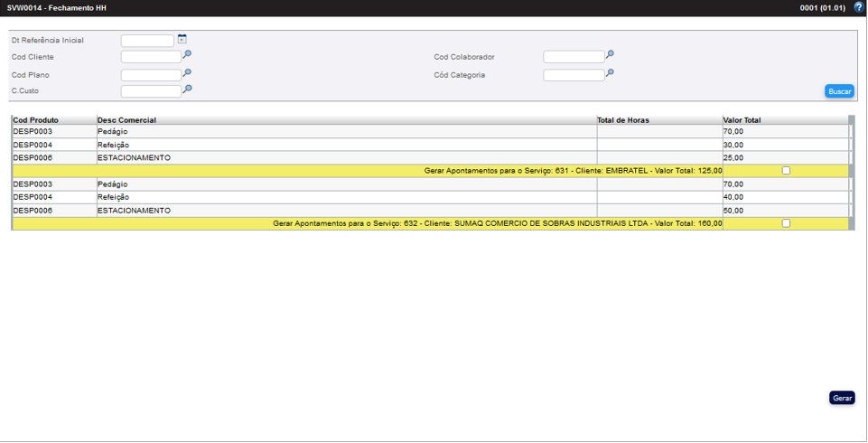The width and height of the screenshot is (868, 443).
Task: Select the Cod Colaborador text field
Action: click(x=574, y=57)
